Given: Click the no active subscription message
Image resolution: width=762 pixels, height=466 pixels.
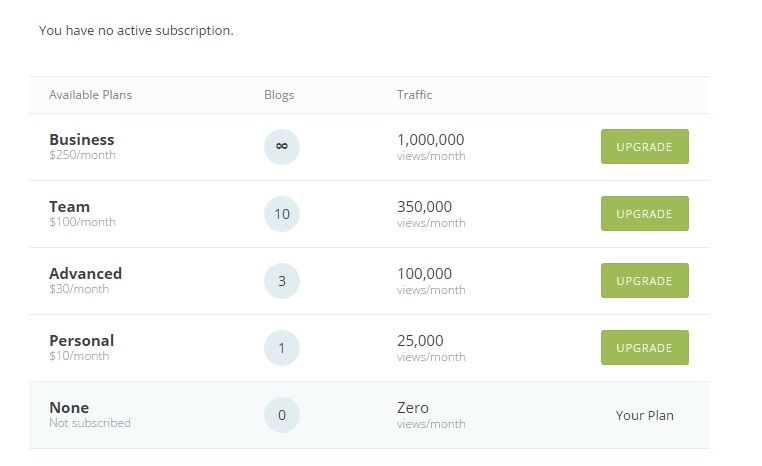Looking at the screenshot, I should 136,31.
